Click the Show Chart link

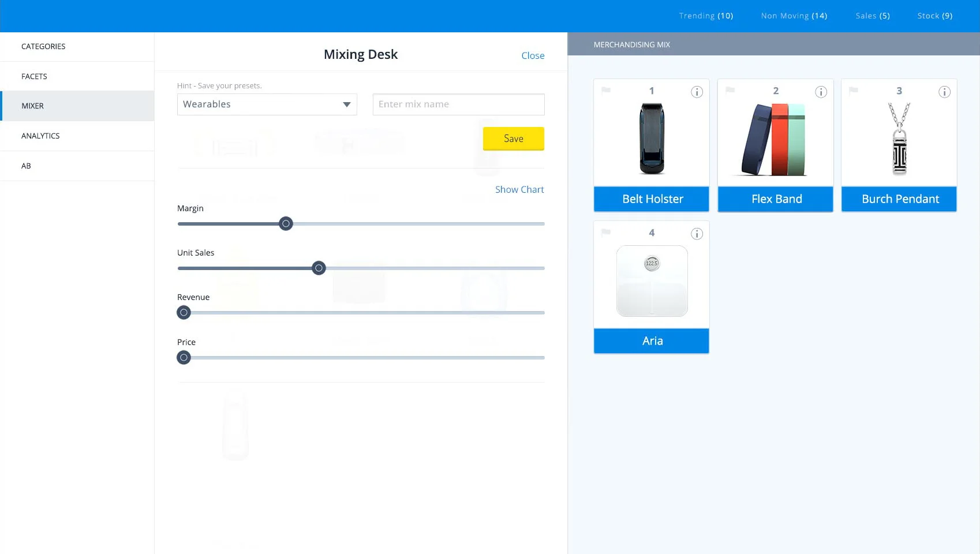click(x=519, y=189)
